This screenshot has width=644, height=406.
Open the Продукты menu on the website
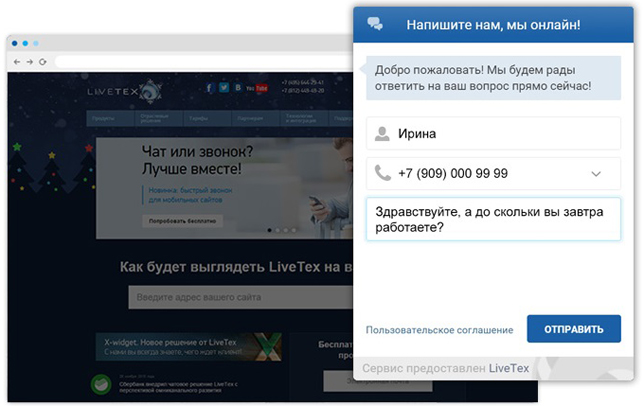(110, 118)
